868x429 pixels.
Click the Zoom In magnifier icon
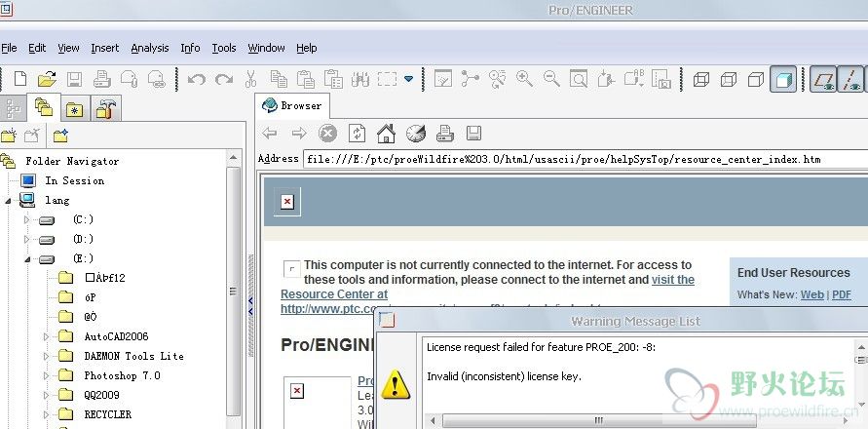point(524,79)
